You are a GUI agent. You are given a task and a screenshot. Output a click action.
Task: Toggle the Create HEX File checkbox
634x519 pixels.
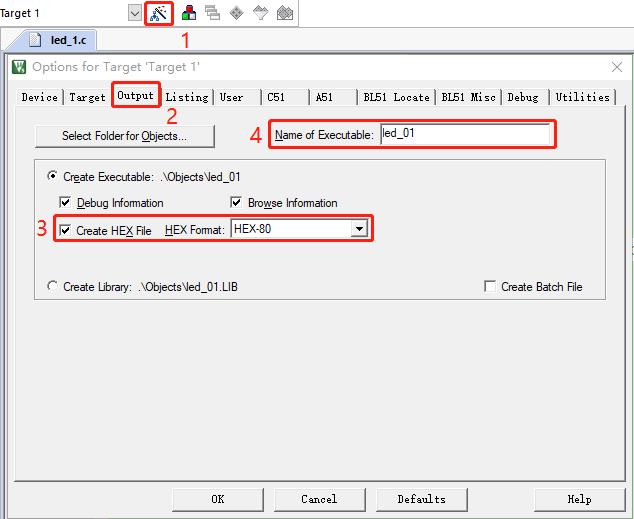pyautogui.click(x=65, y=230)
